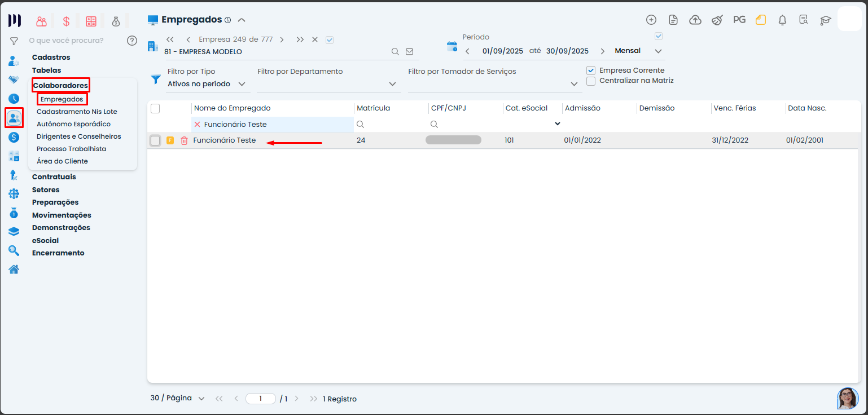Click the cloud upload icon
The width and height of the screenshot is (868, 415).
point(695,20)
